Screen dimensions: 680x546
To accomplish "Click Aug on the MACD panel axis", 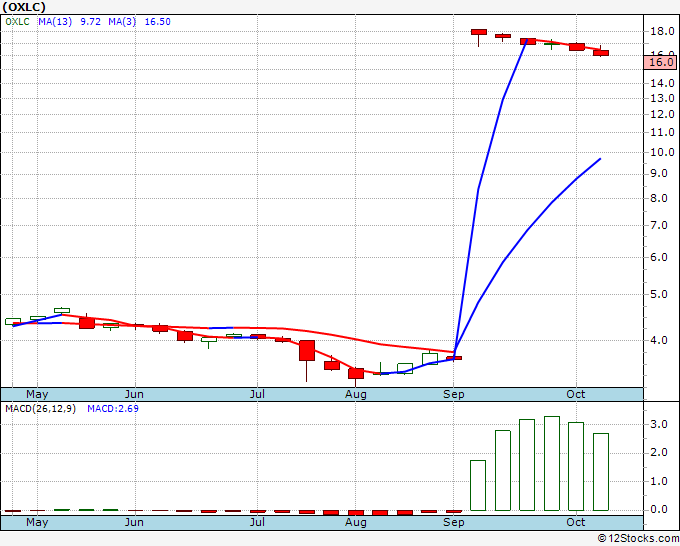I will click(x=356, y=522).
